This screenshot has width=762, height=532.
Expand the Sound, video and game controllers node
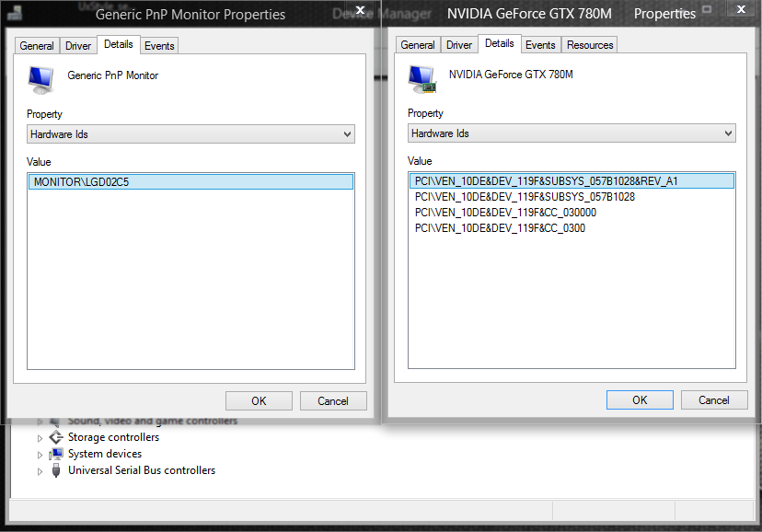40,422
